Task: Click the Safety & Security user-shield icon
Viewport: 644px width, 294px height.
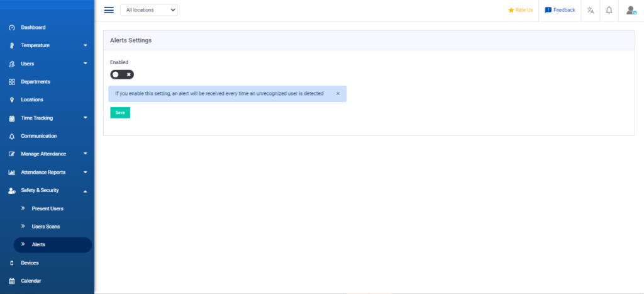Action: (12, 190)
